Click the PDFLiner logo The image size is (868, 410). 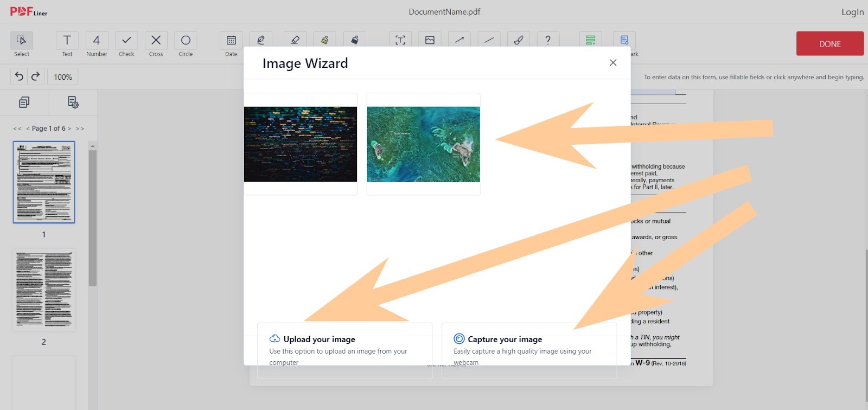[x=29, y=11]
